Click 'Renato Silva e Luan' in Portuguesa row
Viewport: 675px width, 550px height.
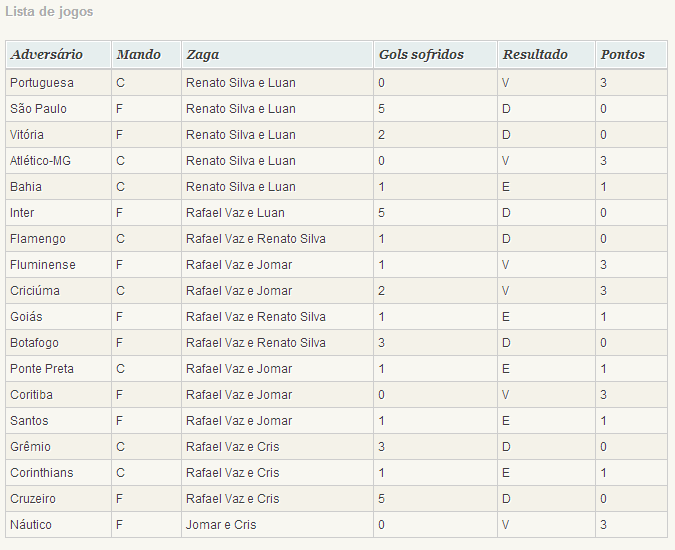(241, 83)
